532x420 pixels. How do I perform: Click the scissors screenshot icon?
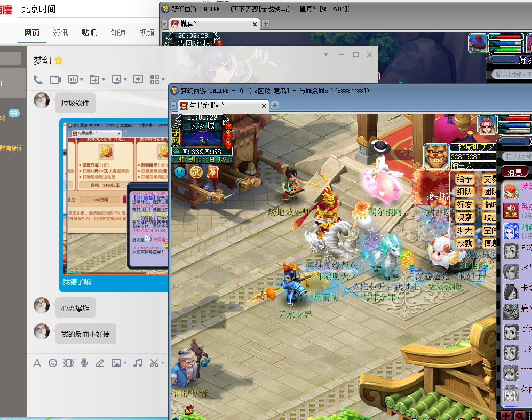coord(154,363)
